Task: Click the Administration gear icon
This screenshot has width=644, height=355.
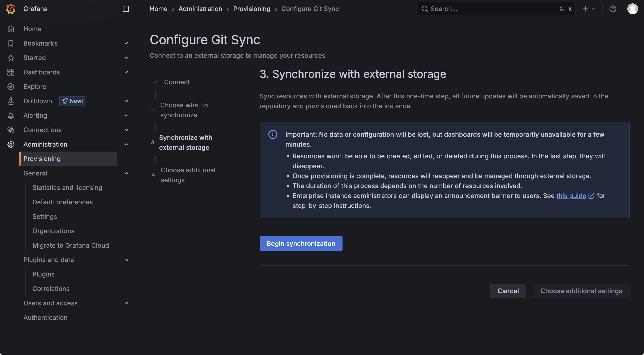Action: (x=11, y=144)
